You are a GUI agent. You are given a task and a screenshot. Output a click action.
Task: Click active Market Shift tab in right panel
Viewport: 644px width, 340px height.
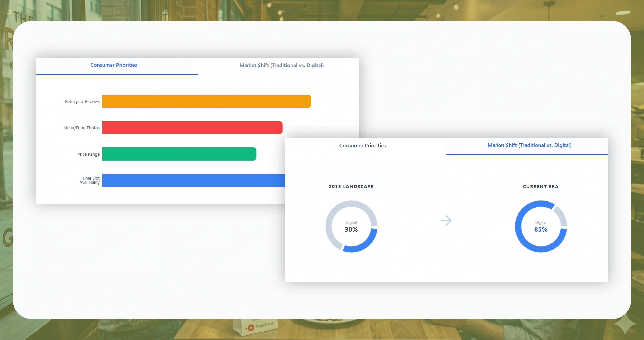coord(529,145)
